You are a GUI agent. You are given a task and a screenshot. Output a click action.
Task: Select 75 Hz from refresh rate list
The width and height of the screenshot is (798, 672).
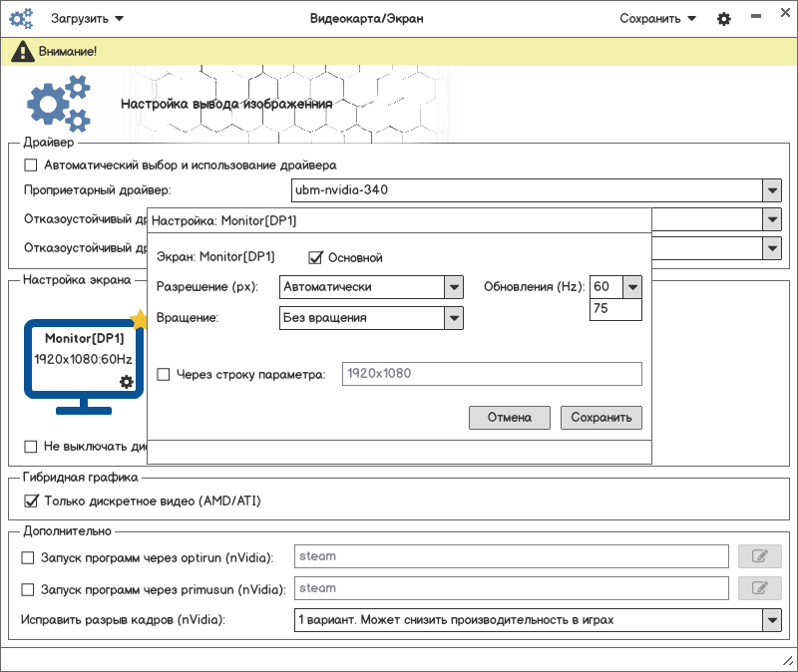point(615,309)
